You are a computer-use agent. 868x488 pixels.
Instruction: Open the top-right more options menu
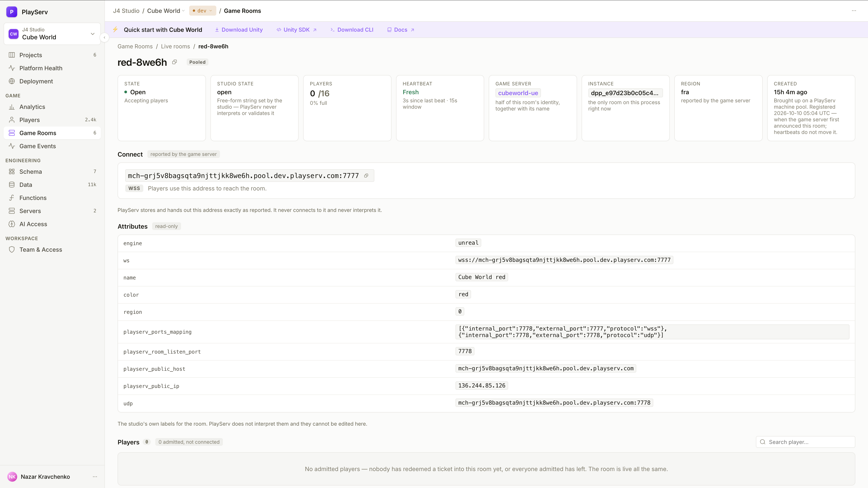[x=854, y=11]
